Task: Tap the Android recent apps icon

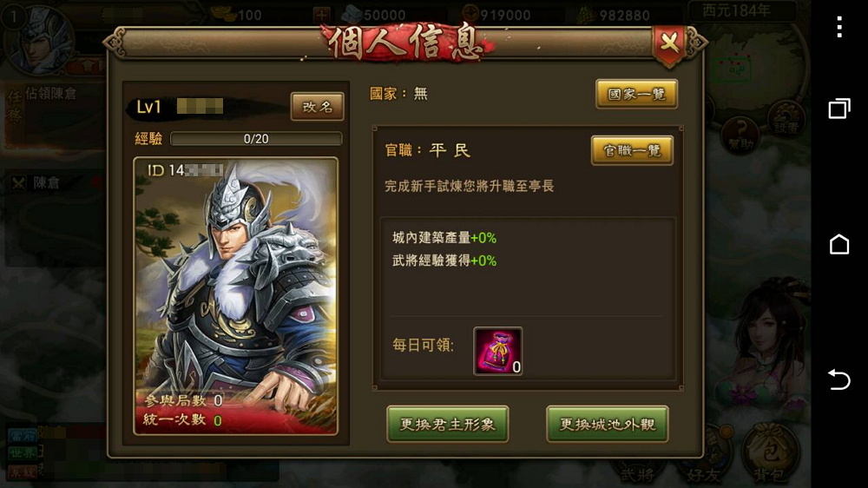Action: click(x=839, y=108)
